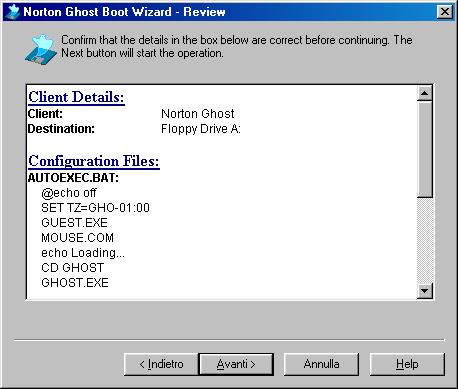This screenshot has height=389, width=458.
Task: Select the Client Details heading
Action: pos(76,97)
